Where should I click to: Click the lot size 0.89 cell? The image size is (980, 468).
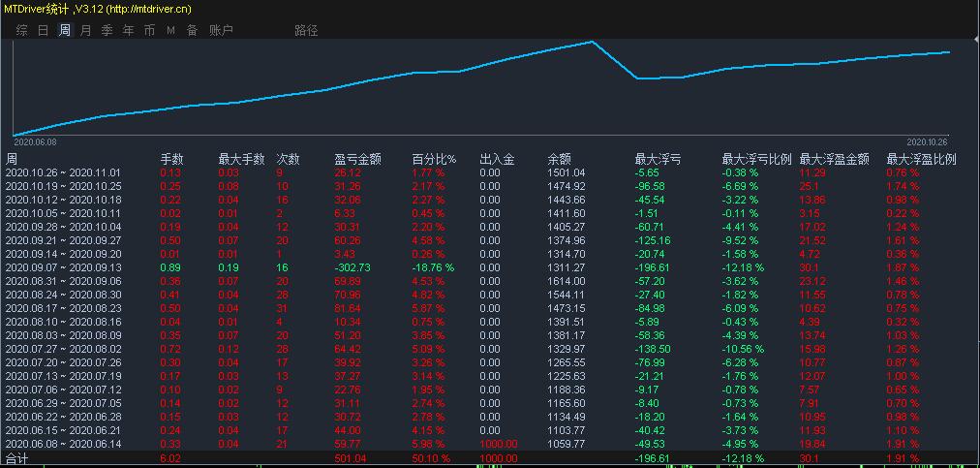tap(170, 267)
